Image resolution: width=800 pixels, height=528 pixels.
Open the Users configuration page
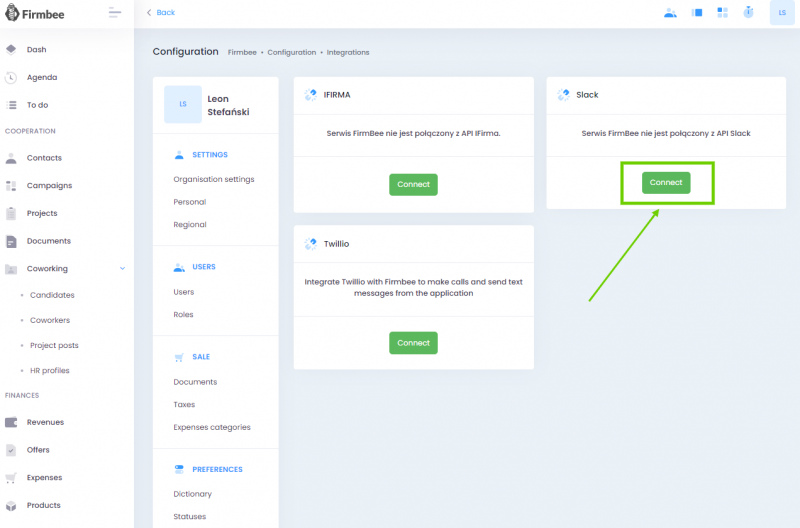(184, 292)
